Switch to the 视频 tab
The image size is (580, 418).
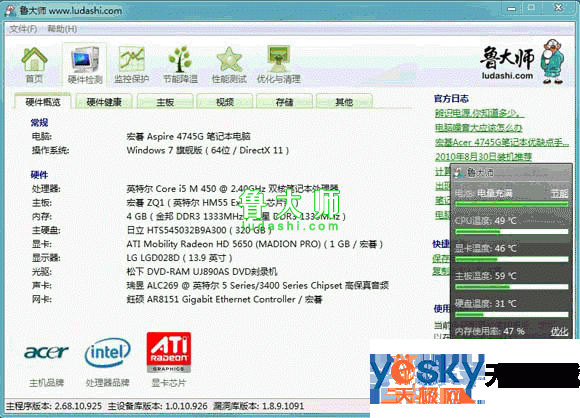225,102
